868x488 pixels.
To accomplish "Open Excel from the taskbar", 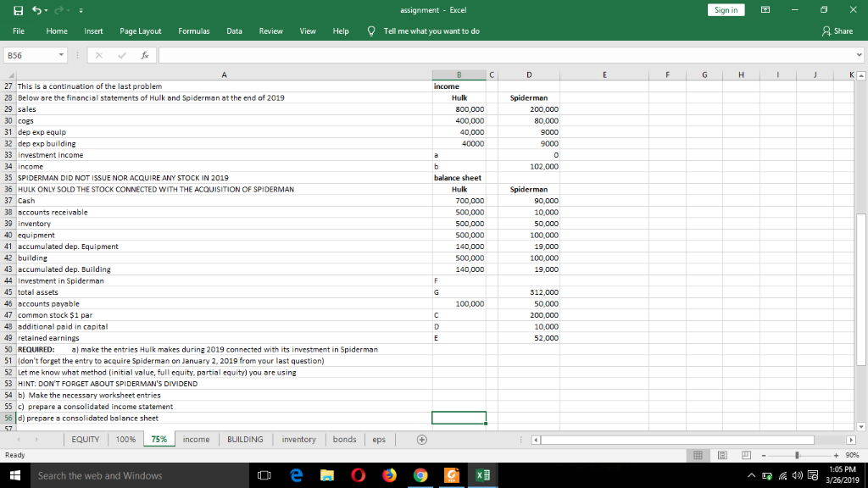I will [482, 475].
